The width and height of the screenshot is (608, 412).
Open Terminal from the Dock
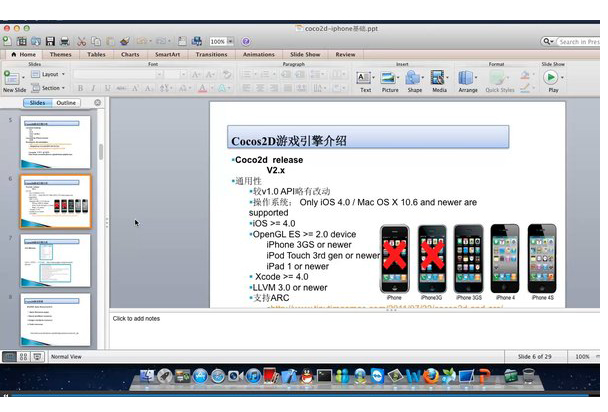(x=324, y=376)
